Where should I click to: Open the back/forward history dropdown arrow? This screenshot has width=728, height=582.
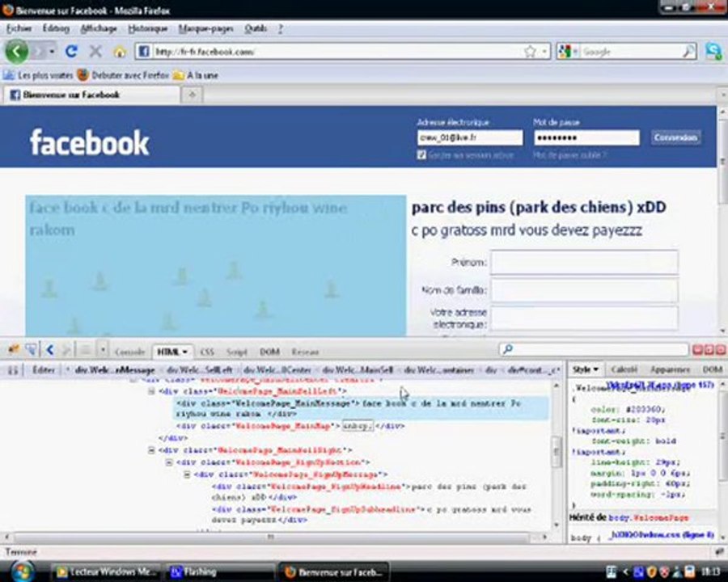(52, 52)
